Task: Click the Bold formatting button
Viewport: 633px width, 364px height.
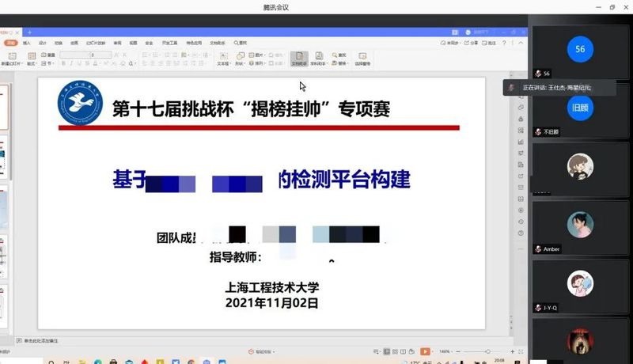Action: 63,63
